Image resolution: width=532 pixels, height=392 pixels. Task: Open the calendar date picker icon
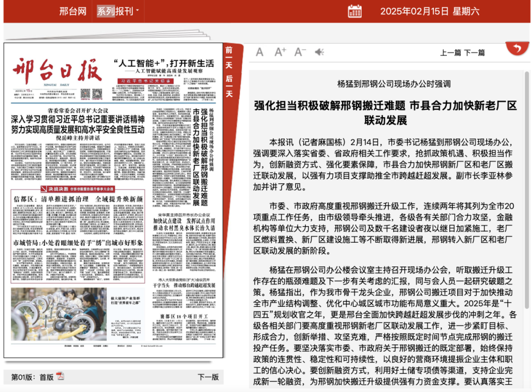click(355, 11)
